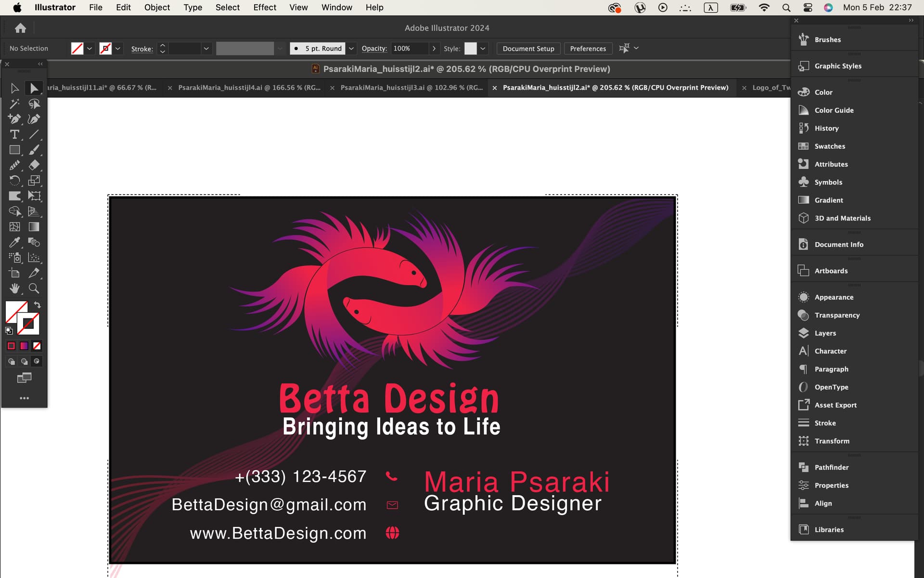
Task: Click the Document Setup button
Action: tap(528, 49)
